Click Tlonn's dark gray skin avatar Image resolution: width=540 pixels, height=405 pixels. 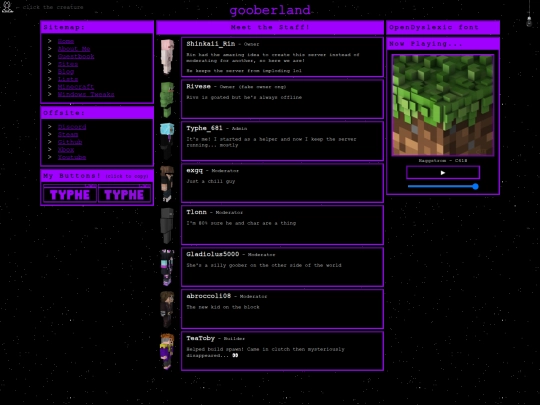click(168, 225)
